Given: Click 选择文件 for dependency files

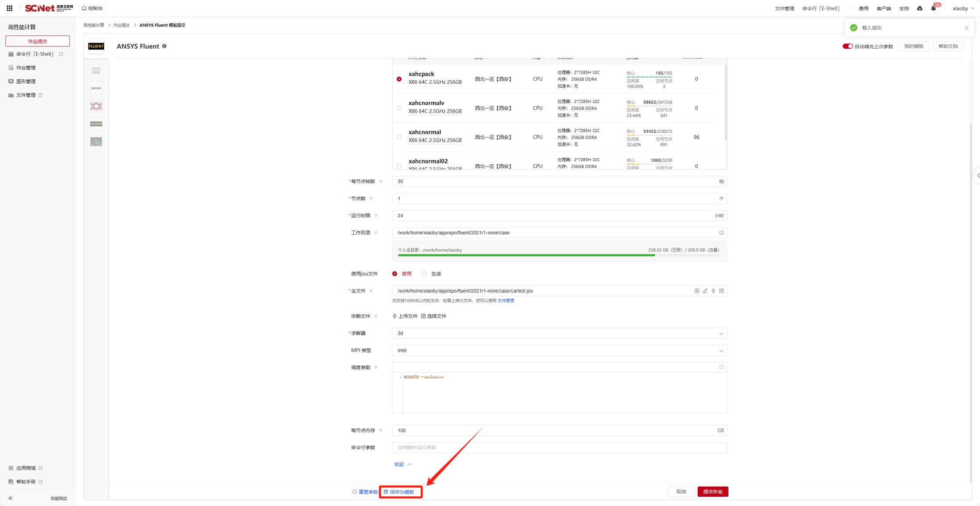Looking at the screenshot, I should 434,316.
